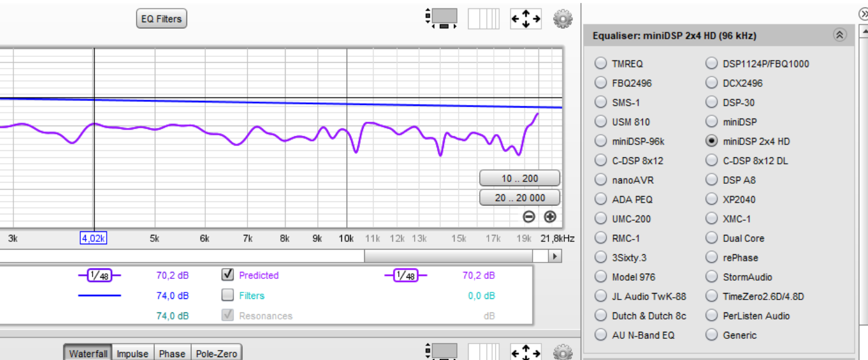Switch to the Phase tab
868x360 pixels.
point(172,353)
